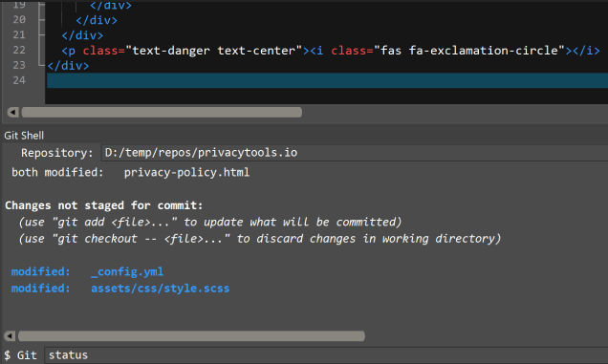Click the Git output horizontal scrollbar thumb
This screenshot has width=608, height=364.
(x=191, y=335)
